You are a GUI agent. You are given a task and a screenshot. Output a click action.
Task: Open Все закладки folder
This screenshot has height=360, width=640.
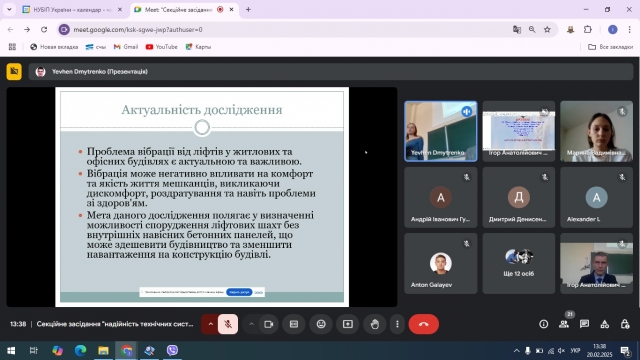tap(611, 47)
